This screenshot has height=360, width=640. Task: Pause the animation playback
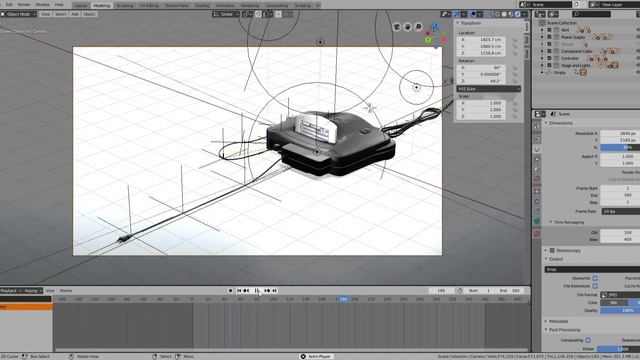[257, 291]
